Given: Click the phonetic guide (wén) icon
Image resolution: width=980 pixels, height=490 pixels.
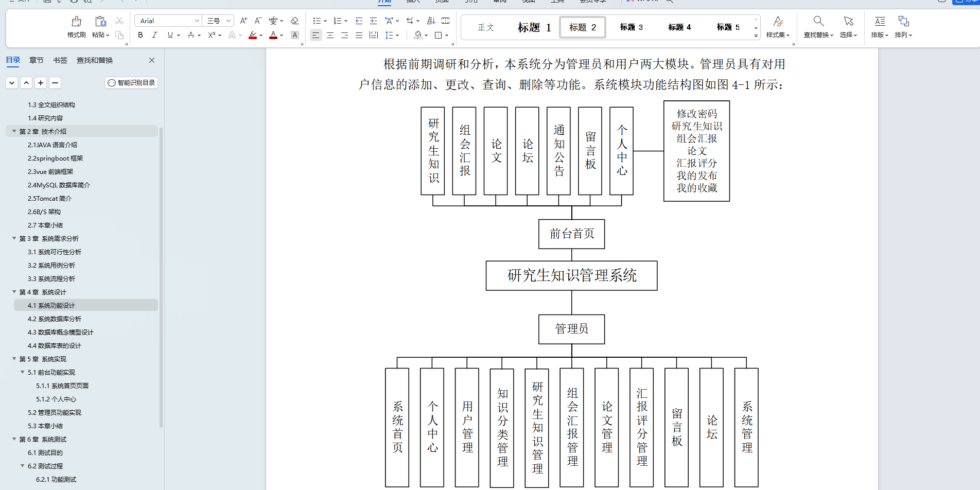Looking at the screenshot, I should click(x=273, y=21).
